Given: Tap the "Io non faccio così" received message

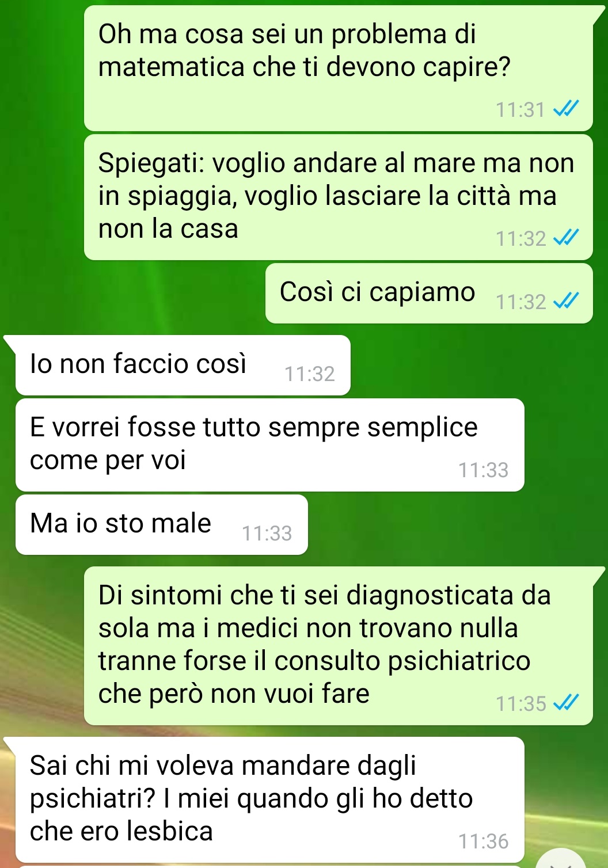Looking at the screenshot, I should (x=183, y=365).
